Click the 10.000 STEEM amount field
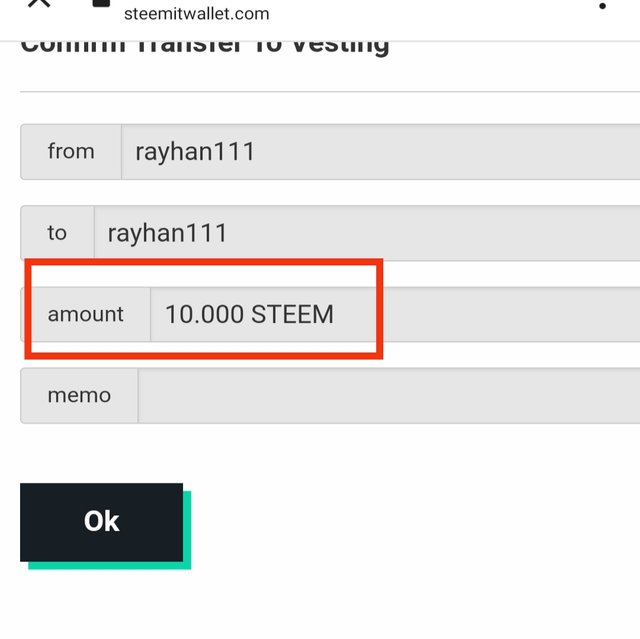Viewport: 640px width, 639px height. coord(395,314)
